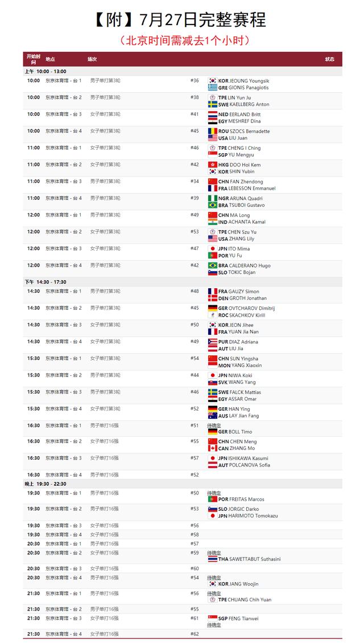364x643 pixels.
Task: Click the 状态 column header
Action: tap(329, 59)
